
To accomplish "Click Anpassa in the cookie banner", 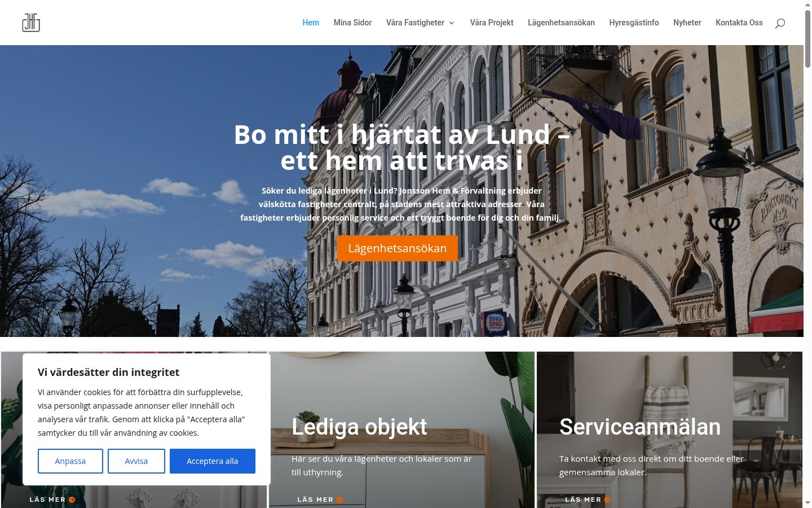I will tap(70, 461).
